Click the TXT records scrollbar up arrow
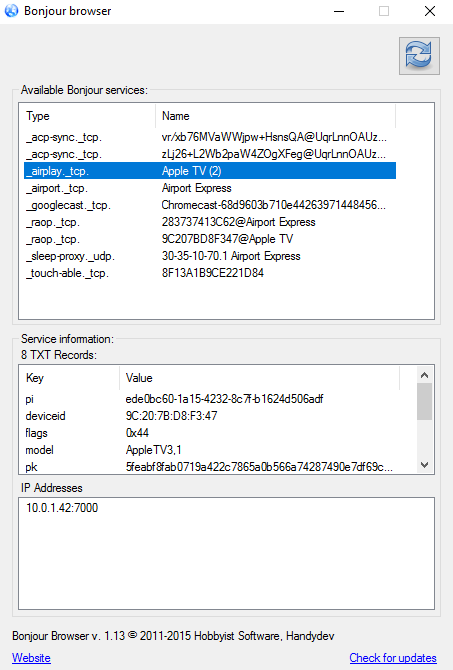Screen dimensions: 453x670 pos(424,375)
